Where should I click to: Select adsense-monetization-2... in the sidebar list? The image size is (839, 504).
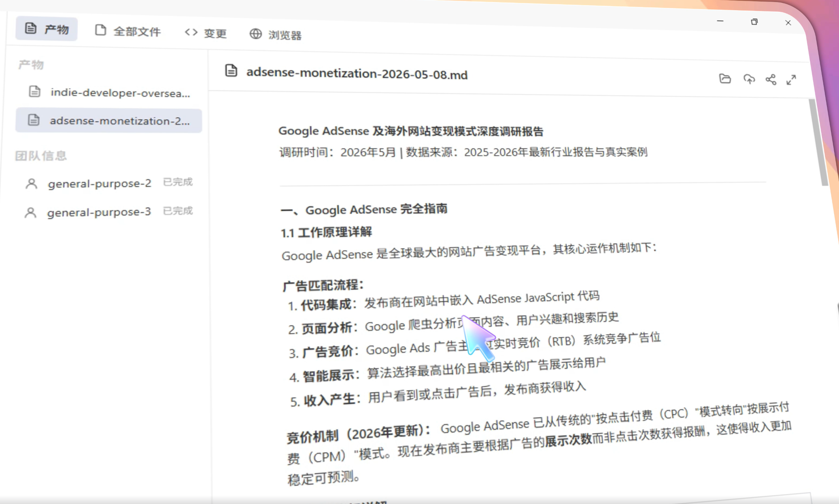pos(108,121)
